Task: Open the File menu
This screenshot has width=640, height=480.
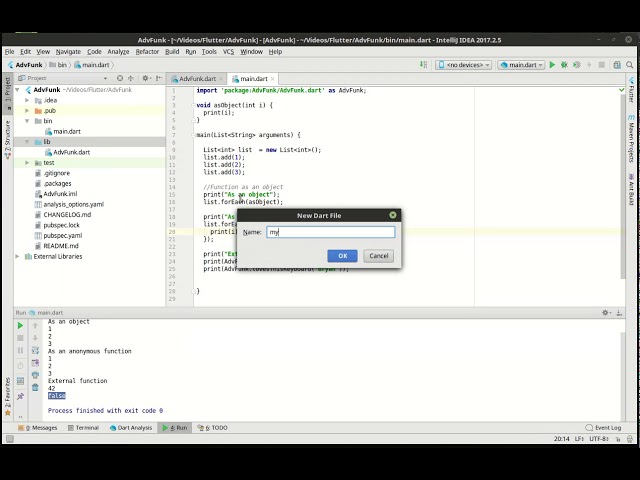Action: pyautogui.click(x=9, y=52)
